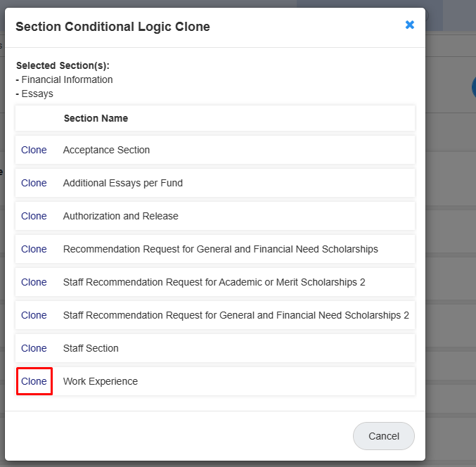Select the Authorization and Release row name
The image size is (476, 467).
tap(120, 216)
